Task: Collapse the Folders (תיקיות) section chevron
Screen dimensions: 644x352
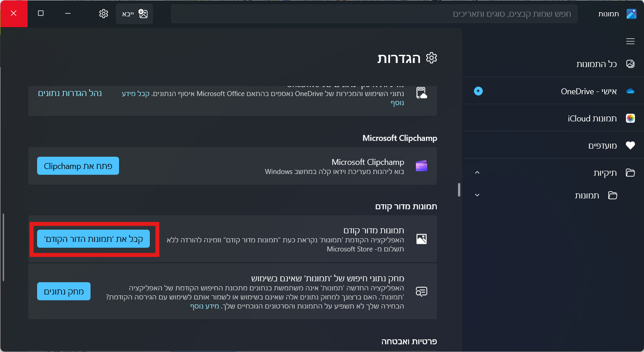Action: pos(477,173)
